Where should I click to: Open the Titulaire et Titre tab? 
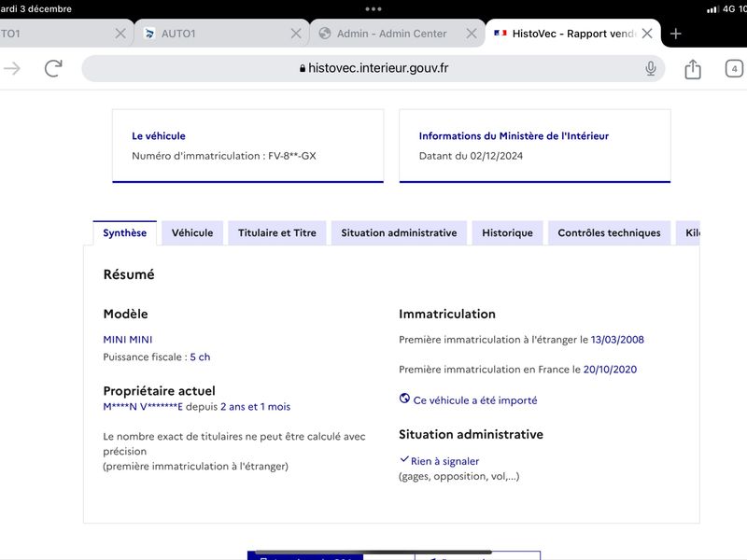[276, 232]
